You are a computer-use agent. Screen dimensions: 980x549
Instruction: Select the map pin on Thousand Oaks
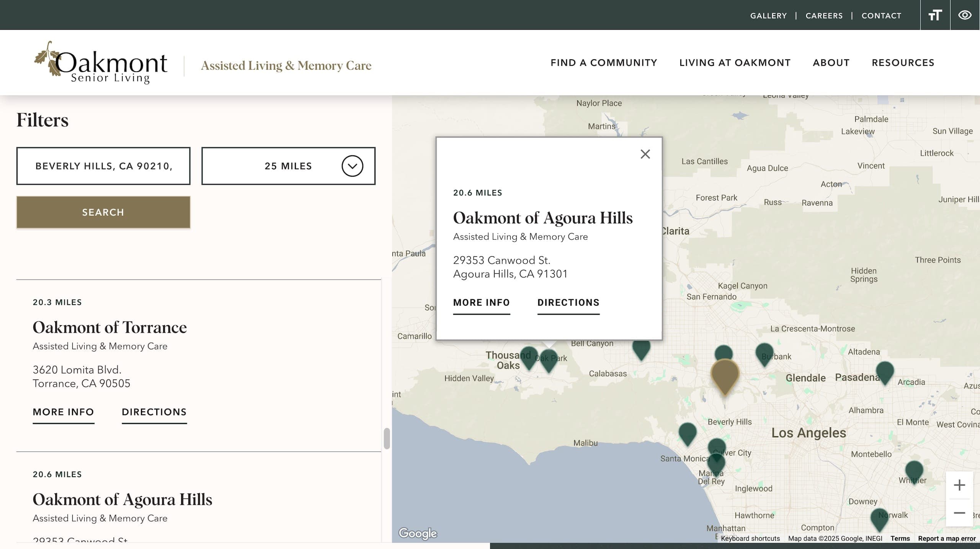[529, 357]
